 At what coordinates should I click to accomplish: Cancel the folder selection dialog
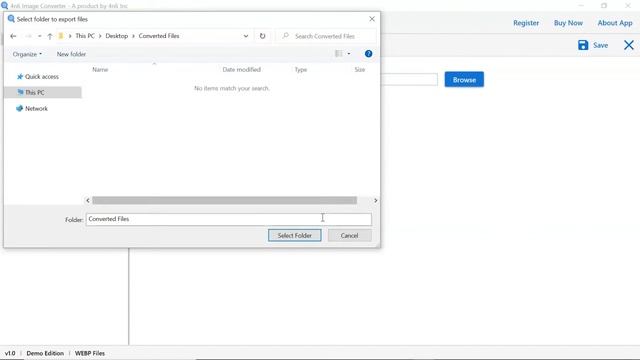[x=349, y=236]
